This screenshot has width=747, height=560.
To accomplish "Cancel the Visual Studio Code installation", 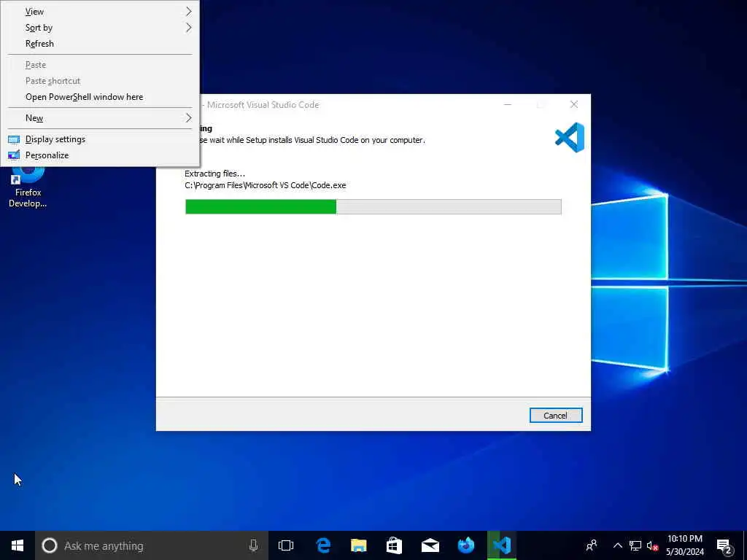I will pyautogui.click(x=555, y=415).
